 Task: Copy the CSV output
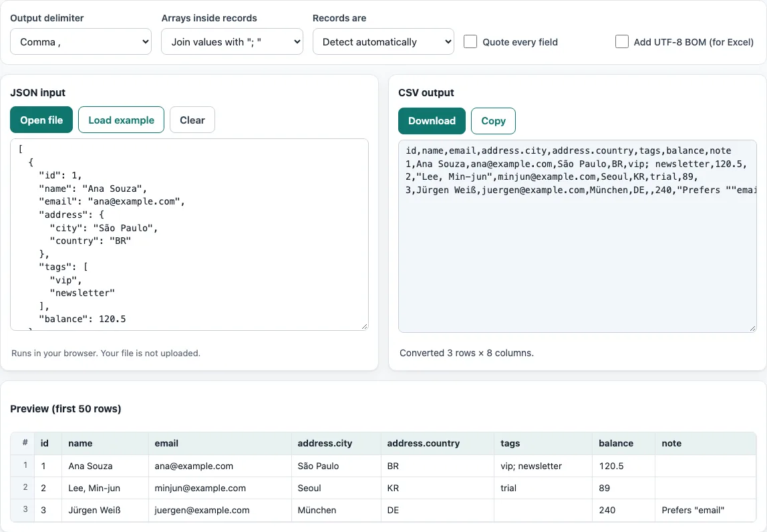[493, 121]
